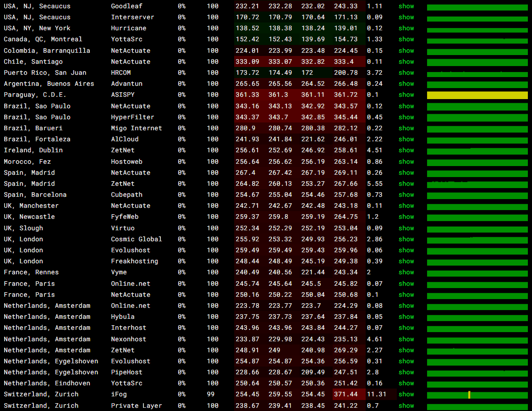Viewport: 532px width, 411px height.
Task: Click show link for Interhost Amsterdam row
Action: [x=406, y=328]
